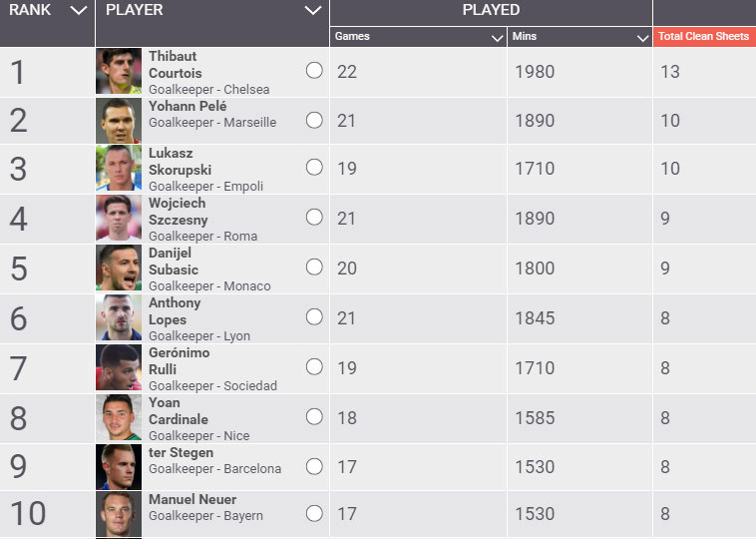The height and width of the screenshot is (539, 756).
Task: Expand the RANK column dropdown arrow
Action: (x=80, y=11)
